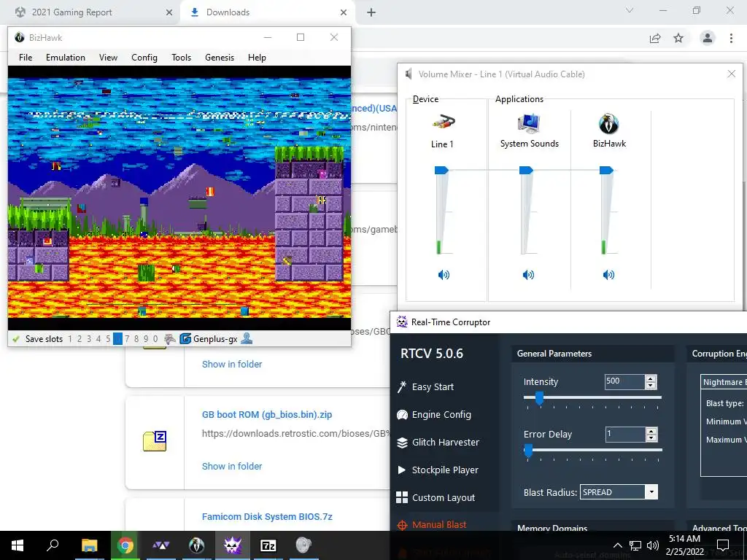The width and height of the screenshot is (747, 560).
Task: Click the BizHawk icon in Volume Mixer
Action: pyautogui.click(x=608, y=124)
